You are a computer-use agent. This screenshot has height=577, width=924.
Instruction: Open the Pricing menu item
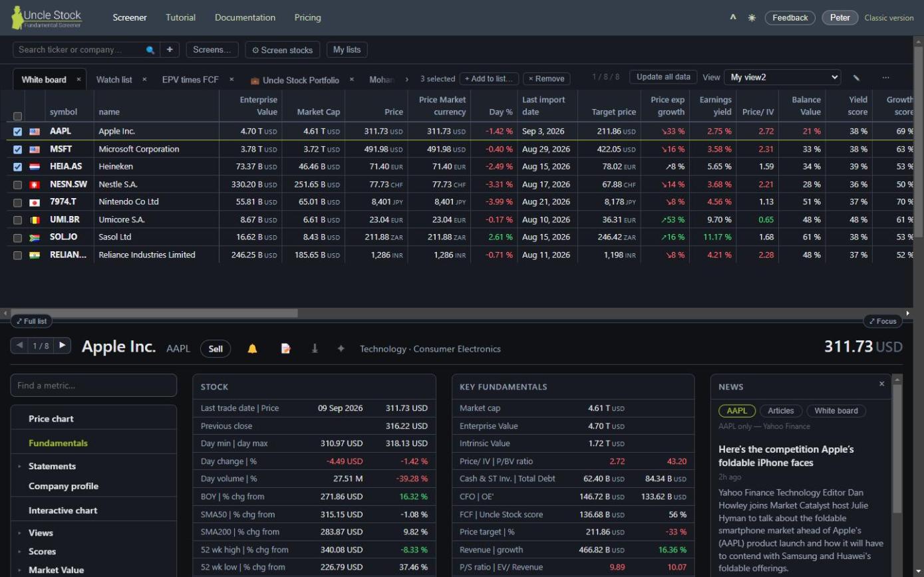pyautogui.click(x=307, y=18)
